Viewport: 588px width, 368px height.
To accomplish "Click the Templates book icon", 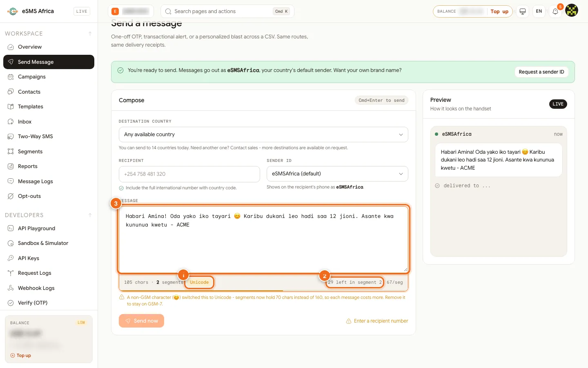I will click(x=11, y=107).
